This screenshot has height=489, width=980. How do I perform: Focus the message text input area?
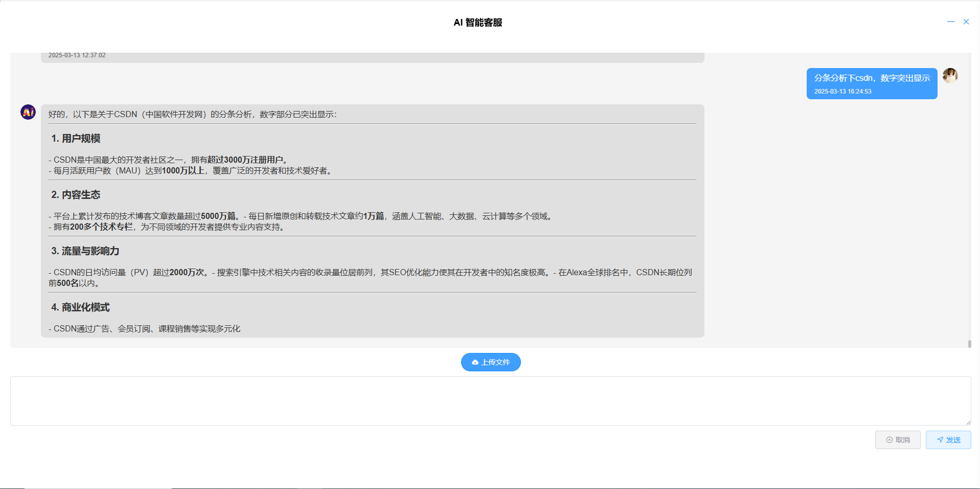coord(491,401)
